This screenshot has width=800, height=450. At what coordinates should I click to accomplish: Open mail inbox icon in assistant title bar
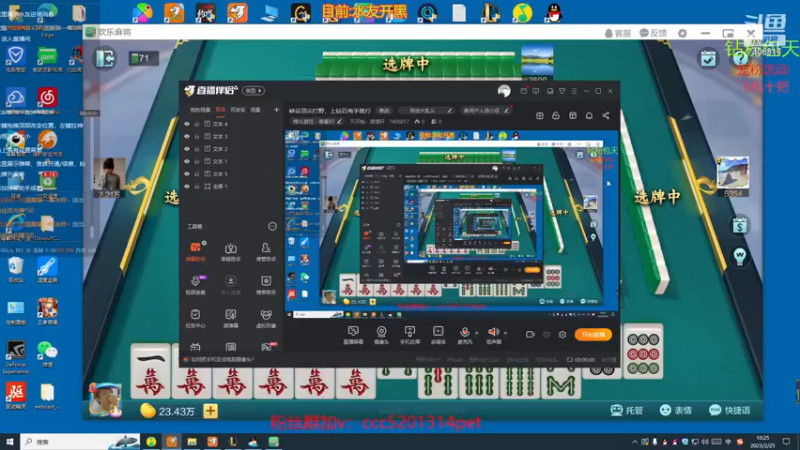(523, 91)
